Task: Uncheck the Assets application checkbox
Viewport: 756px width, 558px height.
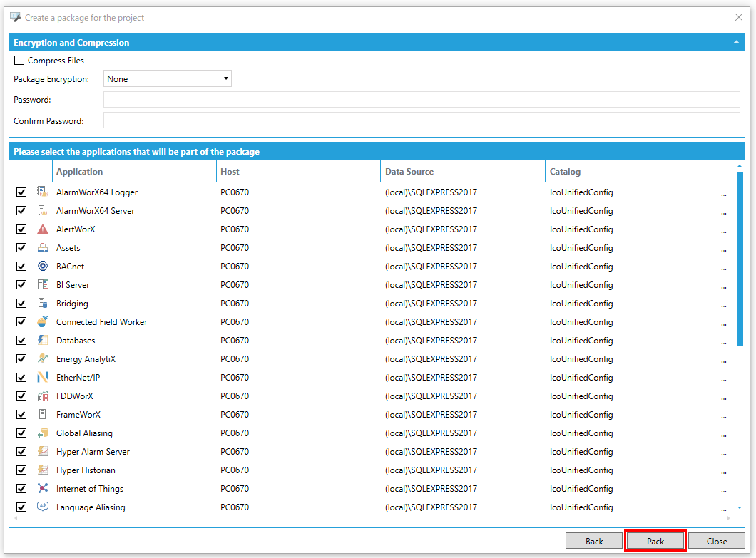Action: [21, 248]
